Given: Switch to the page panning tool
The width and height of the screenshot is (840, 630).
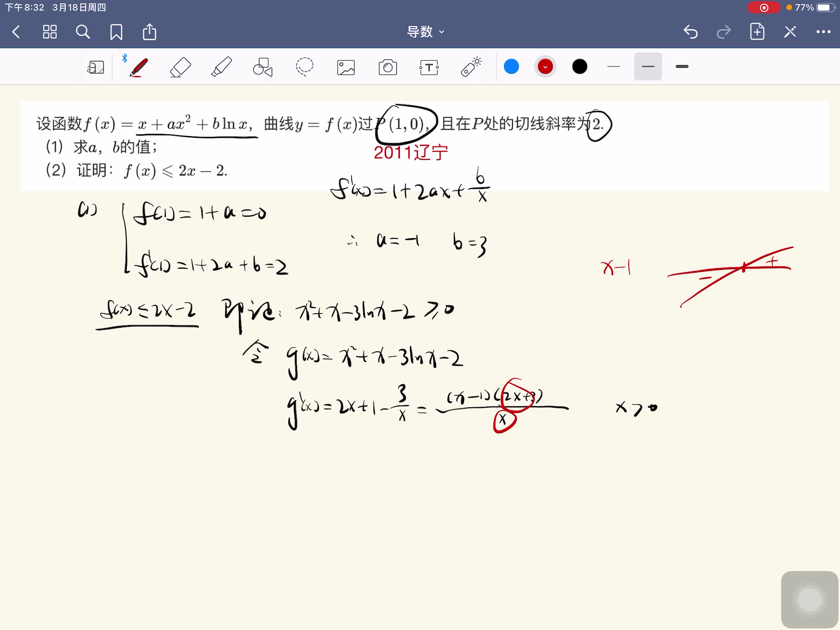Looking at the screenshot, I should (x=95, y=66).
